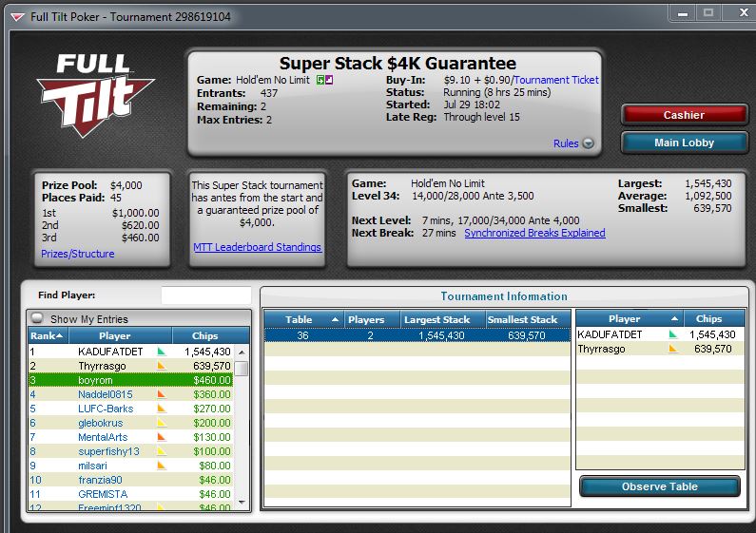Click the standings scrollbar thumb
The image size is (756, 533).
242,369
